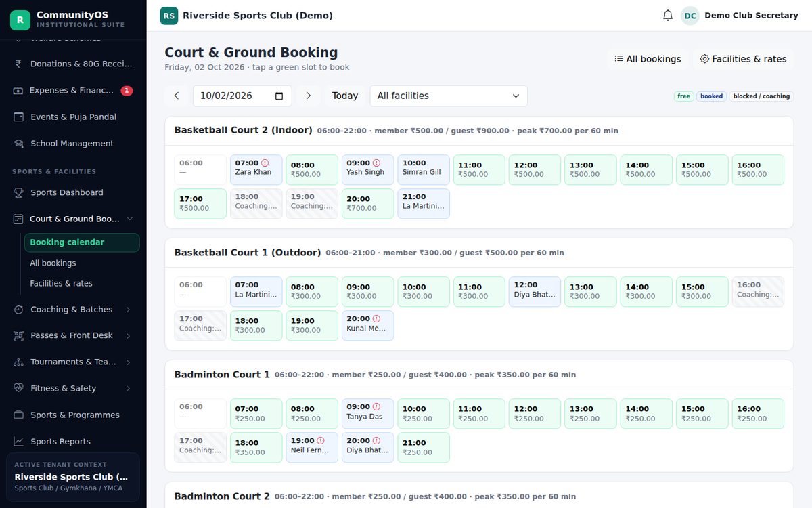Click the date input field
Image resolution: width=812 pixels, height=508 pixels.
coord(242,96)
